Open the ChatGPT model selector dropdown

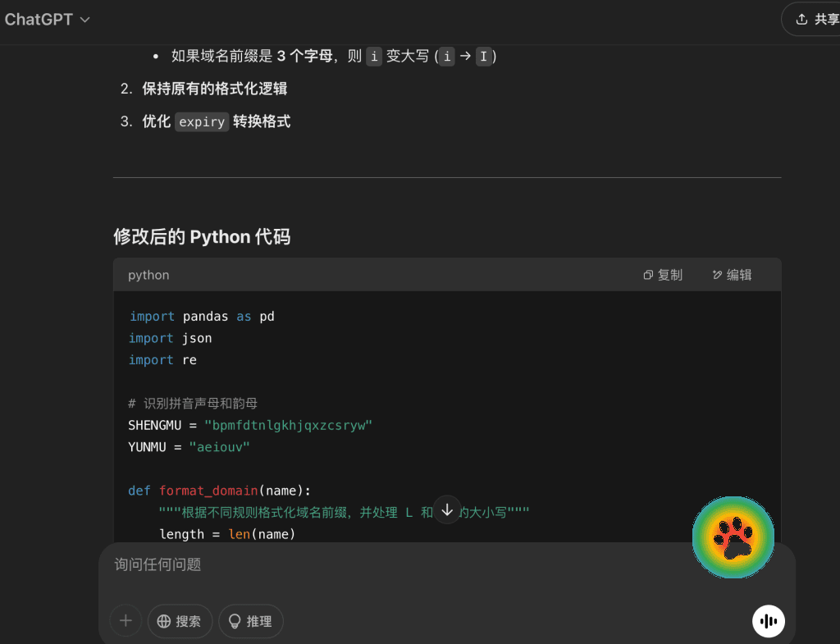point(48,20)
